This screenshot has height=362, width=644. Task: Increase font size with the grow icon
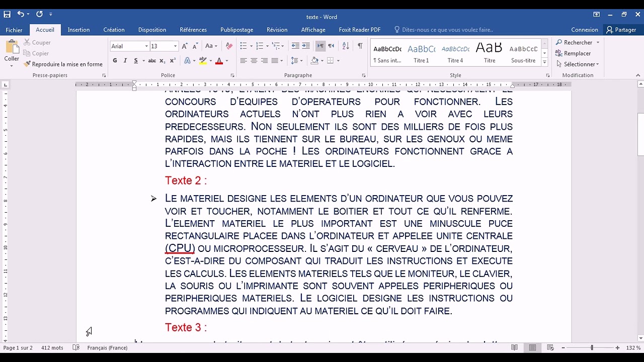[x=185, y=46]
